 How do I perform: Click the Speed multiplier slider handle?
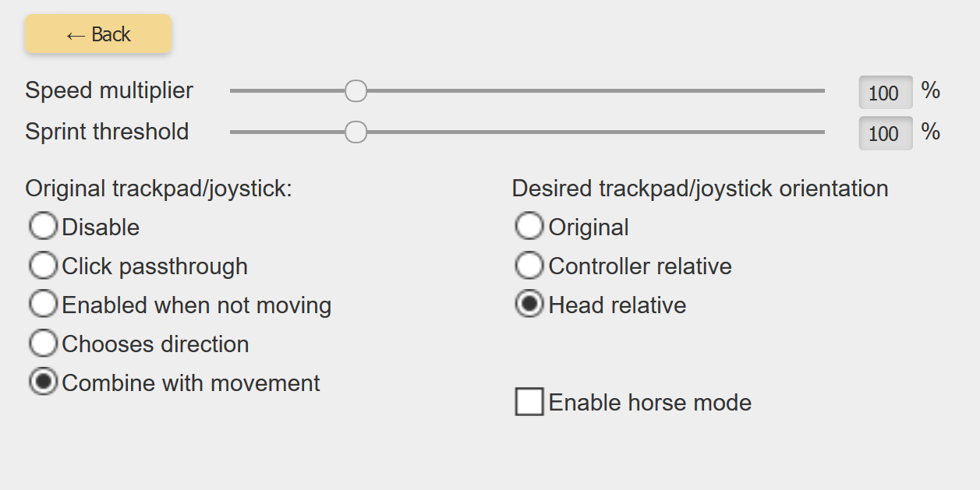coord(356,91)
